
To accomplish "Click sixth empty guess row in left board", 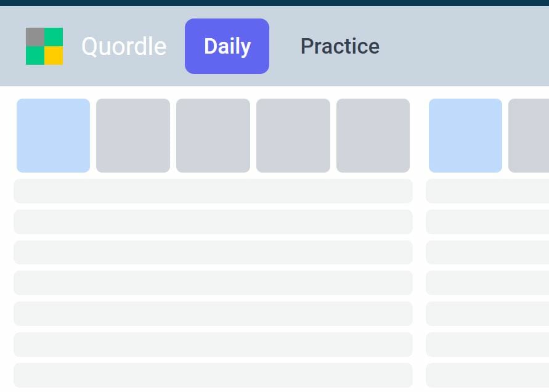I will click(213, 345).
